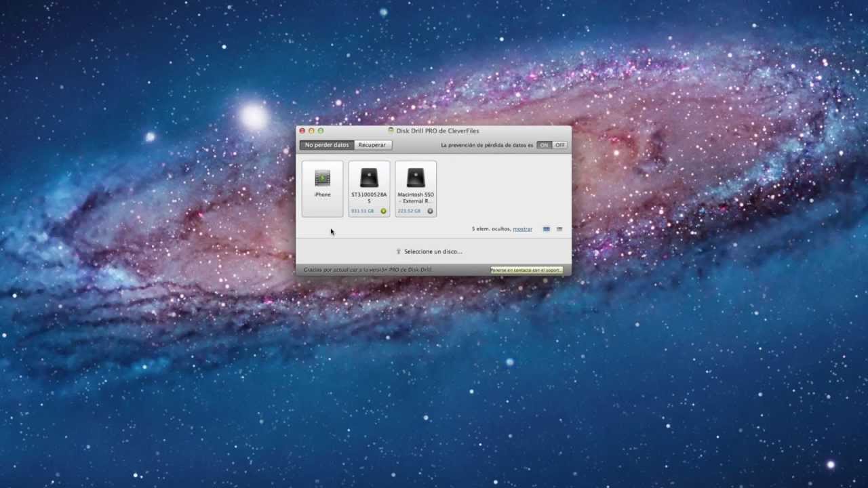Click the Seleccione un disco text

point(433,251)
